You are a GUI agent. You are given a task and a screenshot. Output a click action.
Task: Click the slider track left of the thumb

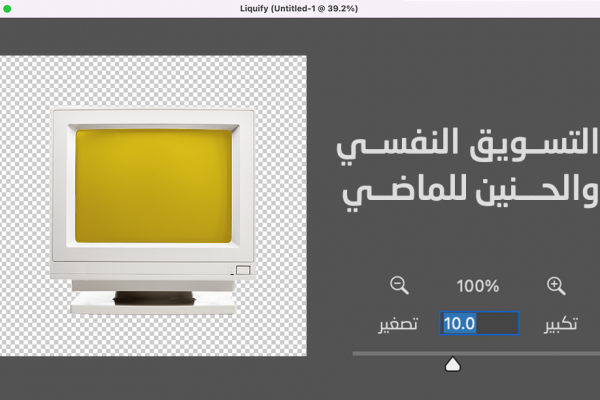[x=400, y=353]
